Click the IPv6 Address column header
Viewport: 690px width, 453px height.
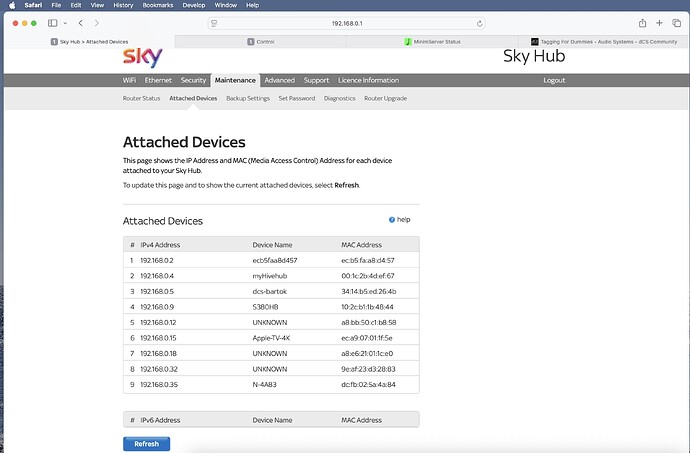click(x=160, y=420)
